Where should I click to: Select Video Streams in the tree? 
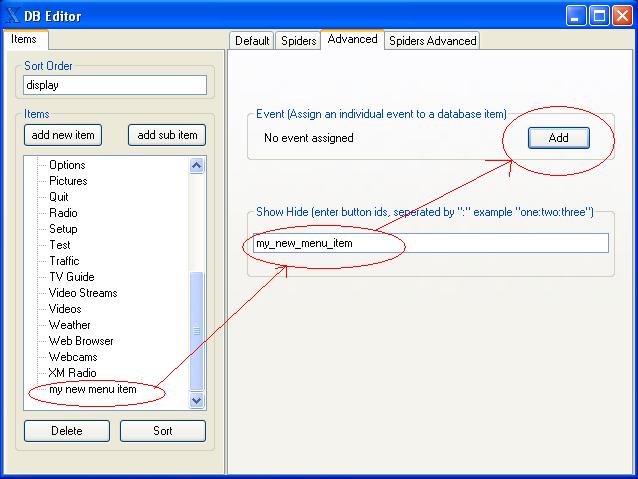[x=83, y=293]
